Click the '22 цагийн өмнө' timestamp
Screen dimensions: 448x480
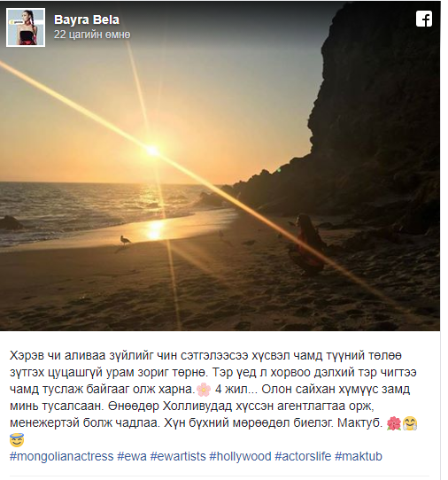[x=92, y=35]
